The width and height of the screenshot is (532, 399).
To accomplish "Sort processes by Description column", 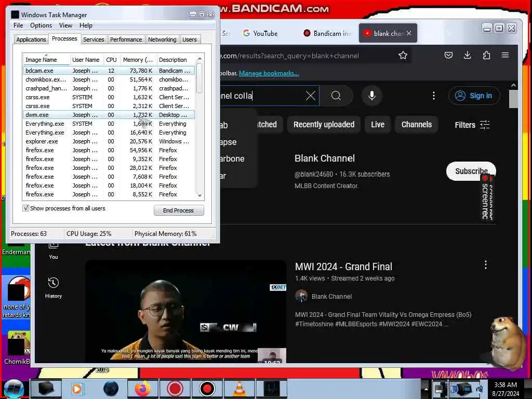I will coord(176,60).
